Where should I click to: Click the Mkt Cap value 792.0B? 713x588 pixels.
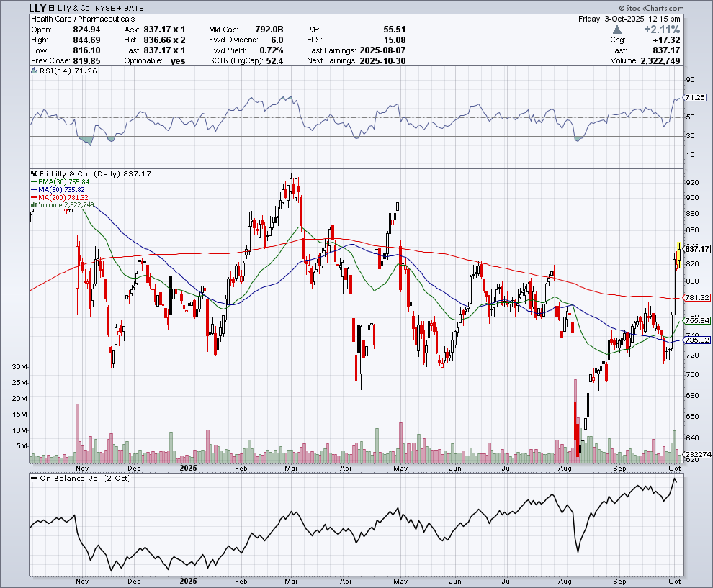pos(269,30)
